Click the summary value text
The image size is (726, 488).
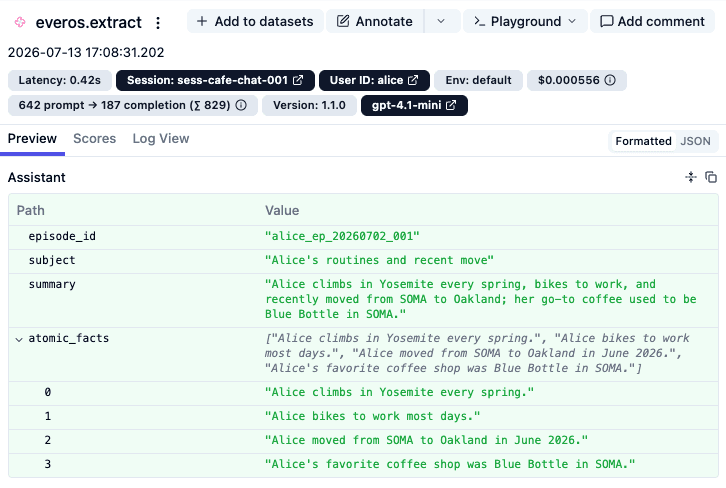pyautogui.click(x=481, y=299)
